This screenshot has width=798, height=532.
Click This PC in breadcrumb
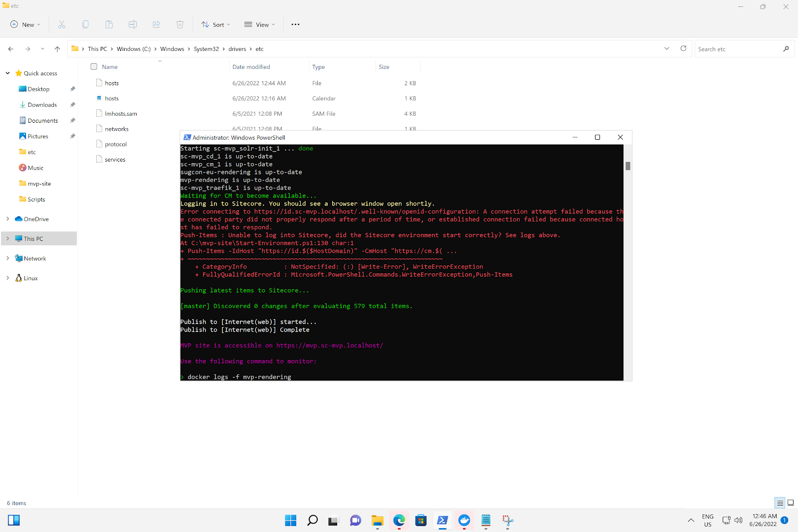tap(97, 49)
